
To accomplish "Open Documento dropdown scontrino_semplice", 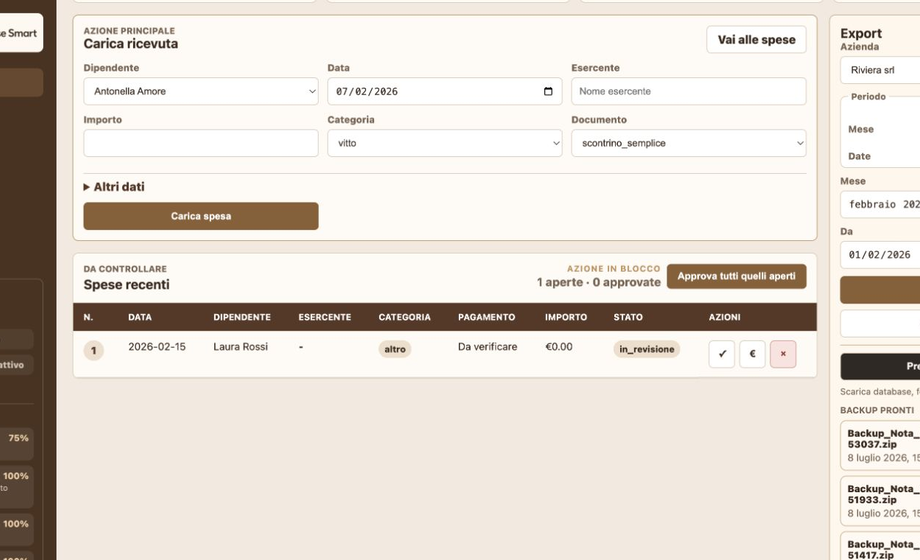I will click(x=689, y=143).
